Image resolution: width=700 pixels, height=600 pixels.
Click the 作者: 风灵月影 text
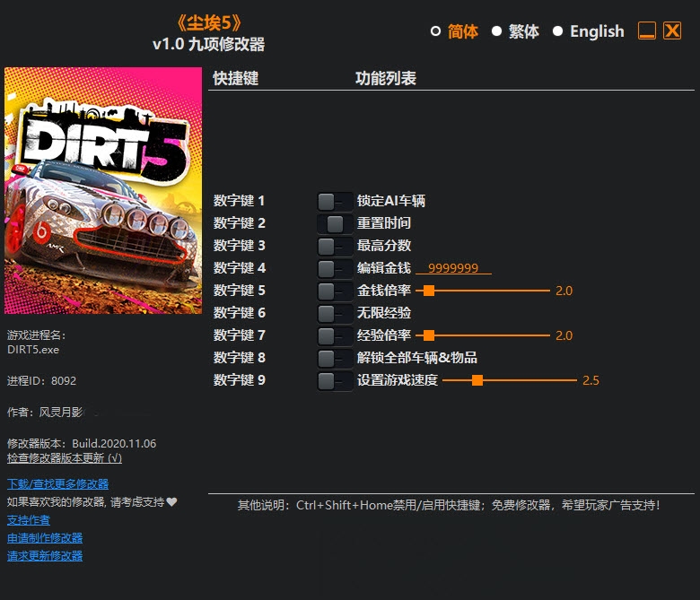45,413
